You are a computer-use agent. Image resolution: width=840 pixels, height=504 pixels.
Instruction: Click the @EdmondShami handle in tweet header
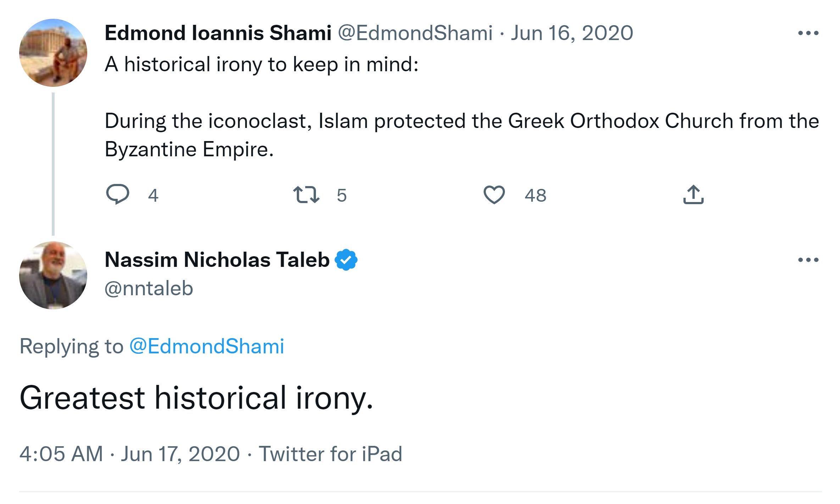click(415, 33)
